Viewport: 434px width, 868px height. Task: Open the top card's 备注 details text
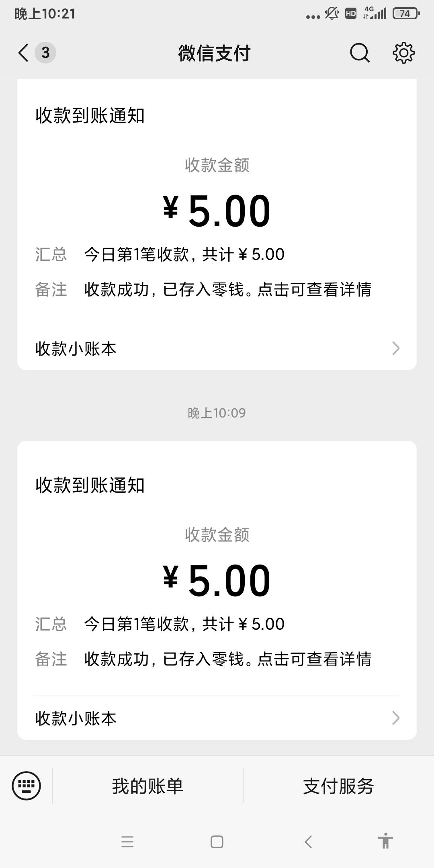[x=227, y=289]
